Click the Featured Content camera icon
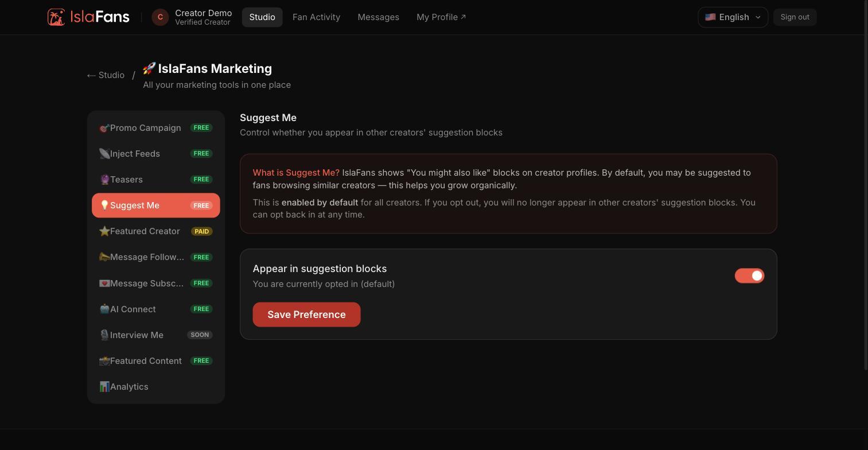This screenshot has width=868, height=450. pos(104,361)
